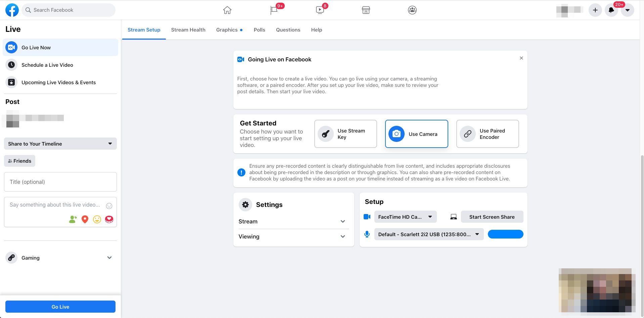This screenshot has width=644, height=318.
Task: Click Start Screen Share button
Action: [492, 217]
